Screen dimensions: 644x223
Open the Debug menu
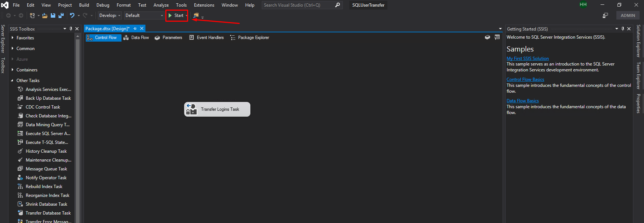103,5
